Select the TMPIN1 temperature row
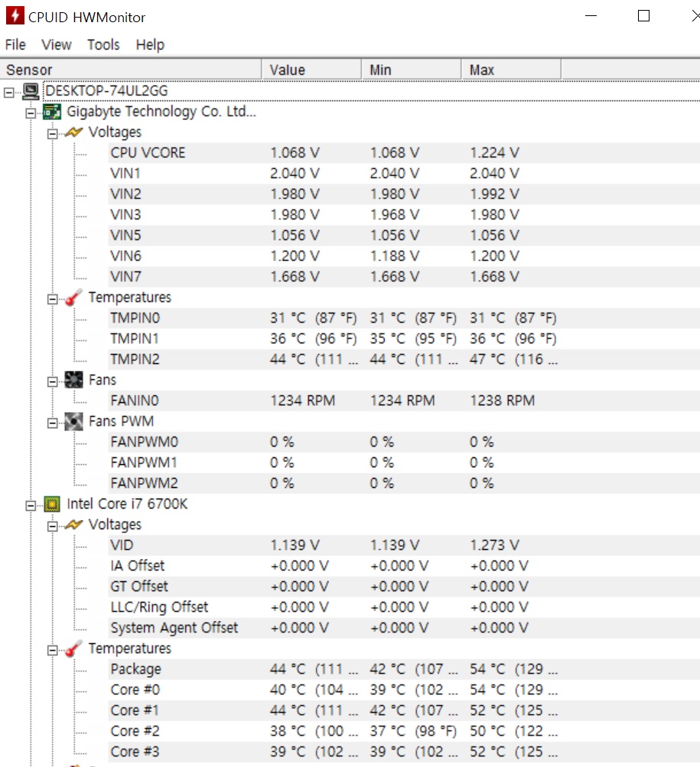The image size is (700, 767). point(404,339)
